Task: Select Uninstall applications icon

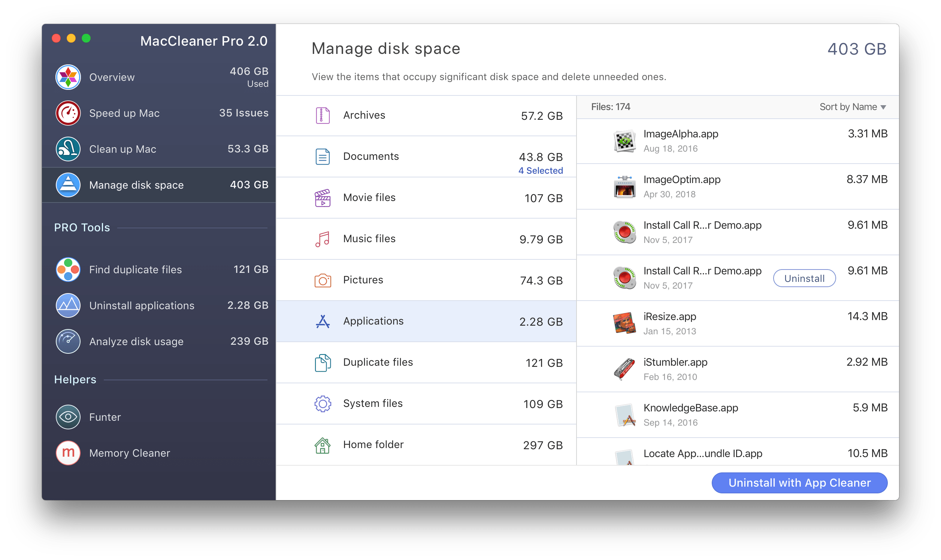Action: tap(69, 305)
